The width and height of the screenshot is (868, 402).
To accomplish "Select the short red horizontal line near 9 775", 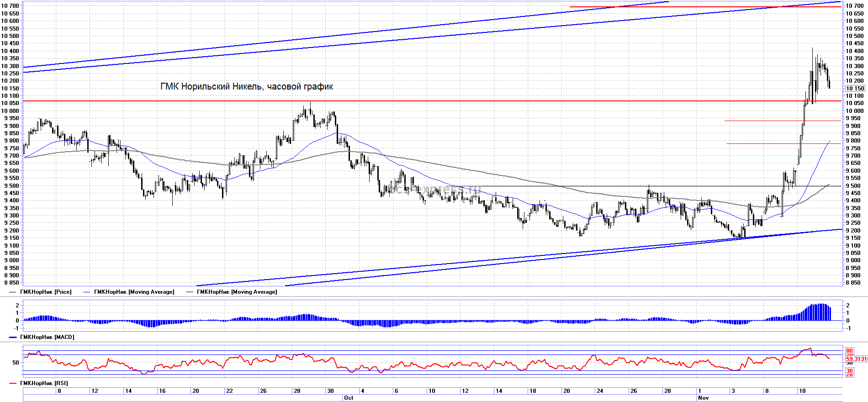I will click(x=783, y=144).
